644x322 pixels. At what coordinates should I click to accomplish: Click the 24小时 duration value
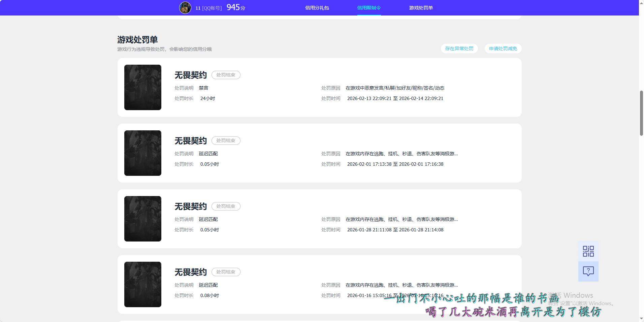[x=207, y=98]
